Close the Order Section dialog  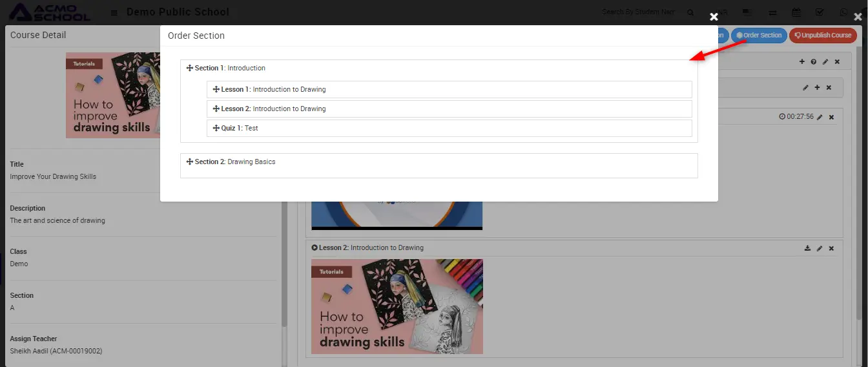click(x=714, y=17)
